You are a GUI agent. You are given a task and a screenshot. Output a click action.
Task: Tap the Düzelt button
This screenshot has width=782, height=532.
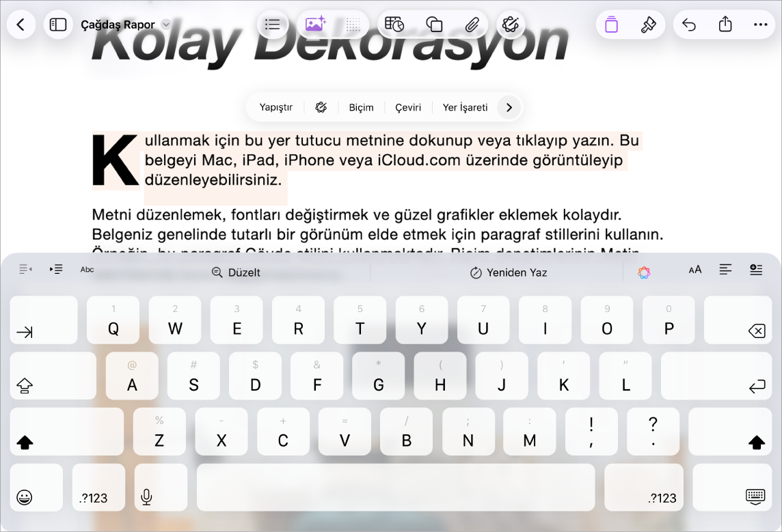coord(237,272)
